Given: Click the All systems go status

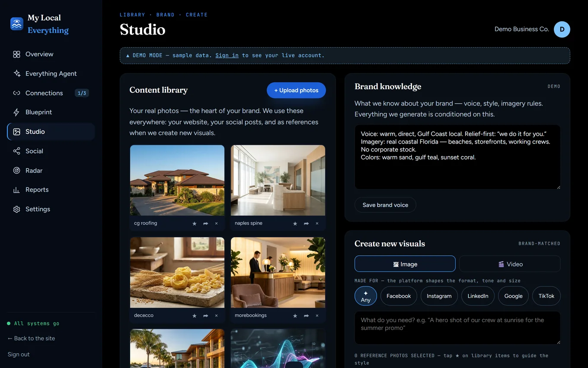Looking at the screenshot, I should coord(33,323).
